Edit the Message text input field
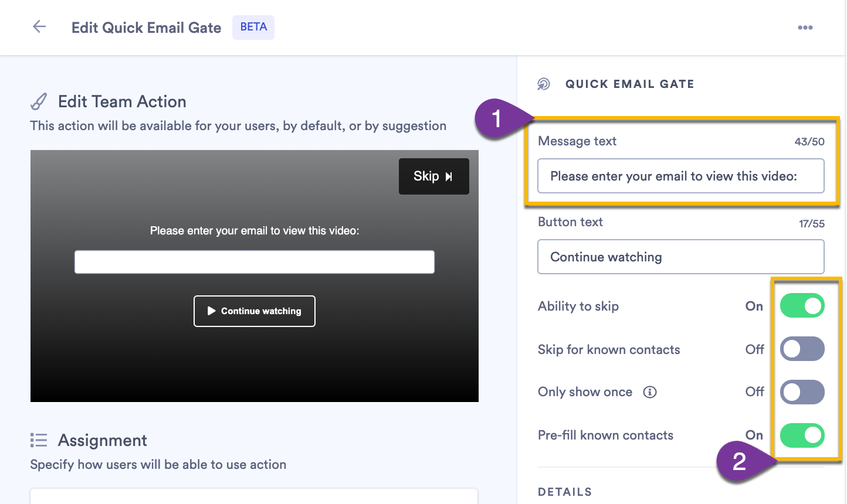 681,176
